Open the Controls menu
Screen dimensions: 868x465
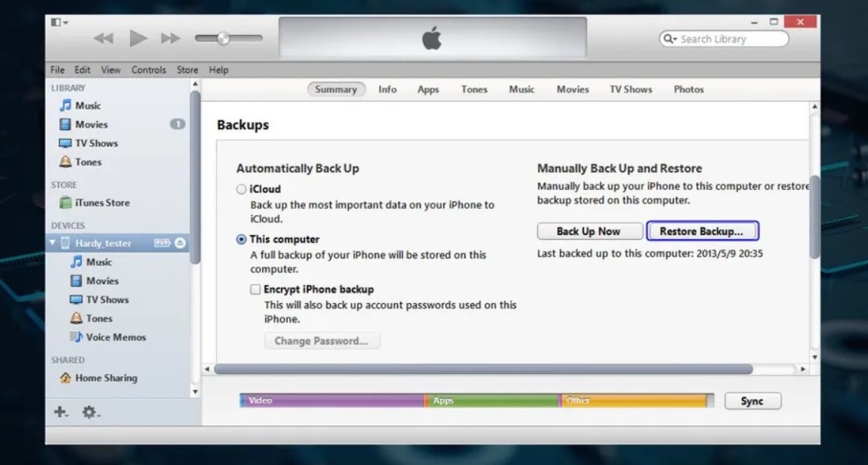click(x=148, y=70)
